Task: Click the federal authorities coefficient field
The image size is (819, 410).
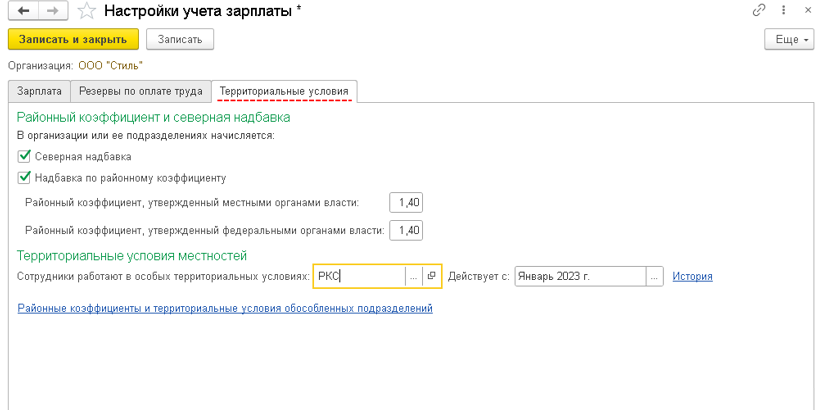Action: 407,231
